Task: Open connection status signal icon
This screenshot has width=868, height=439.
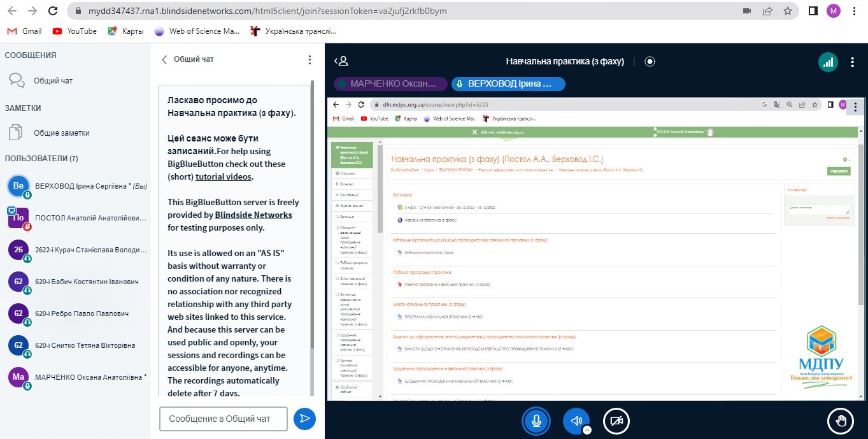Action: point(828,62)
